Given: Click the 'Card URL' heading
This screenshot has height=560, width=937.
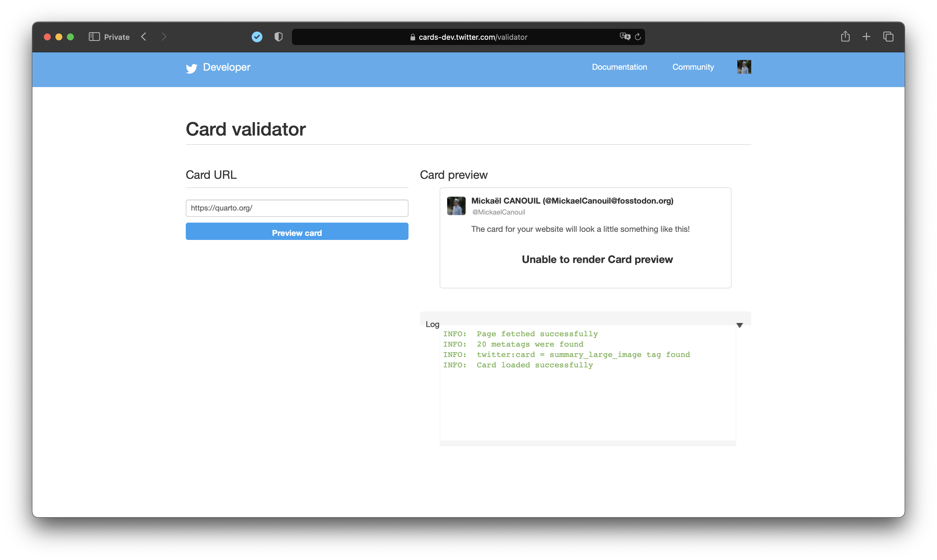Looking at the screenshot, I should pos(211,175).
